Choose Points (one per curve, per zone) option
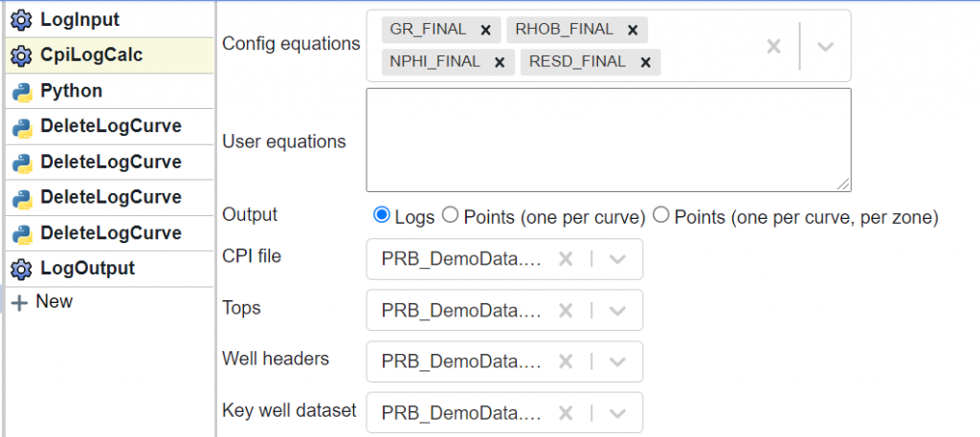 coord(660,215)
